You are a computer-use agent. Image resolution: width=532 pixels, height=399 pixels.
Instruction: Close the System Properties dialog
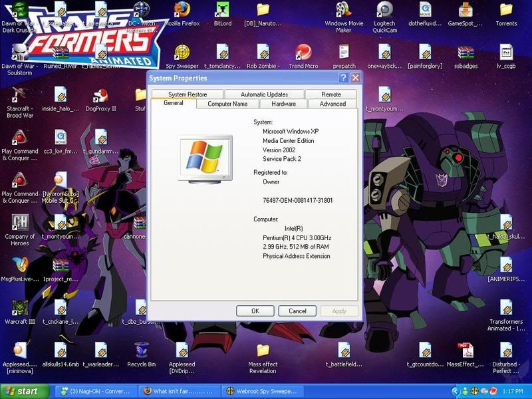(355, 78)
